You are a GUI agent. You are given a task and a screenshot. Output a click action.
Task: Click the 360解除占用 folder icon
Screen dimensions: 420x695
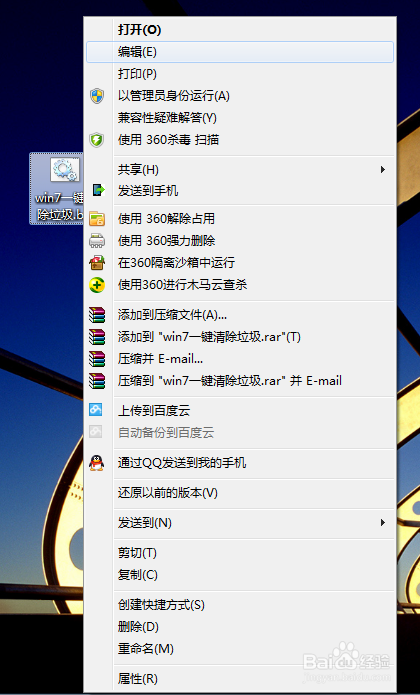click(x=97, y=218)
